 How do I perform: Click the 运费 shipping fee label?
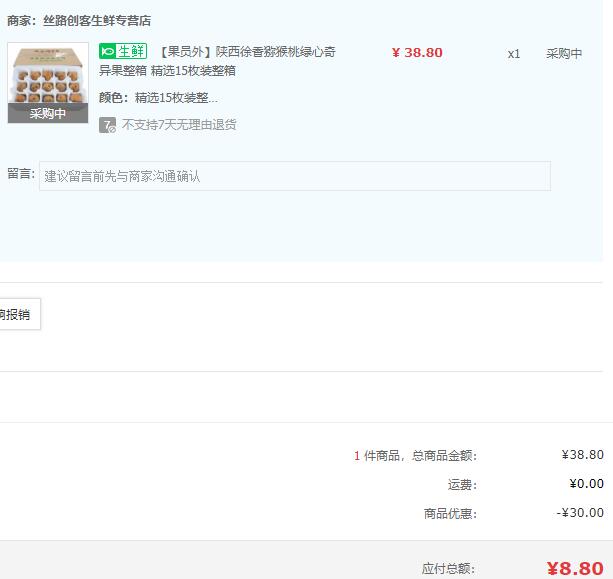[462, 485]
